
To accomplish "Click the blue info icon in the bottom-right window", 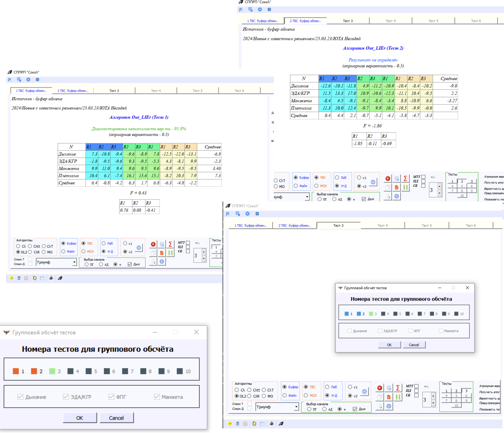I will tap(389, 406).
